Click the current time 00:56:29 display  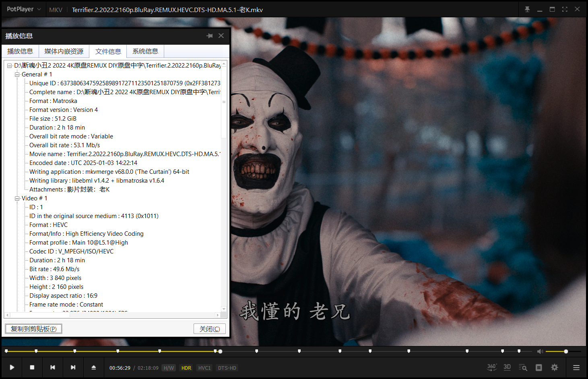pos(120,368)
